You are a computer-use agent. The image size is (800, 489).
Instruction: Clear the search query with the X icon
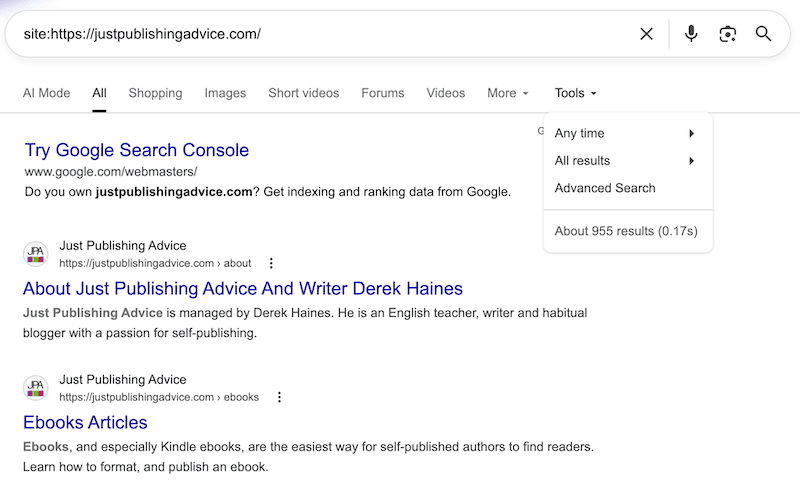coord(646,34)
